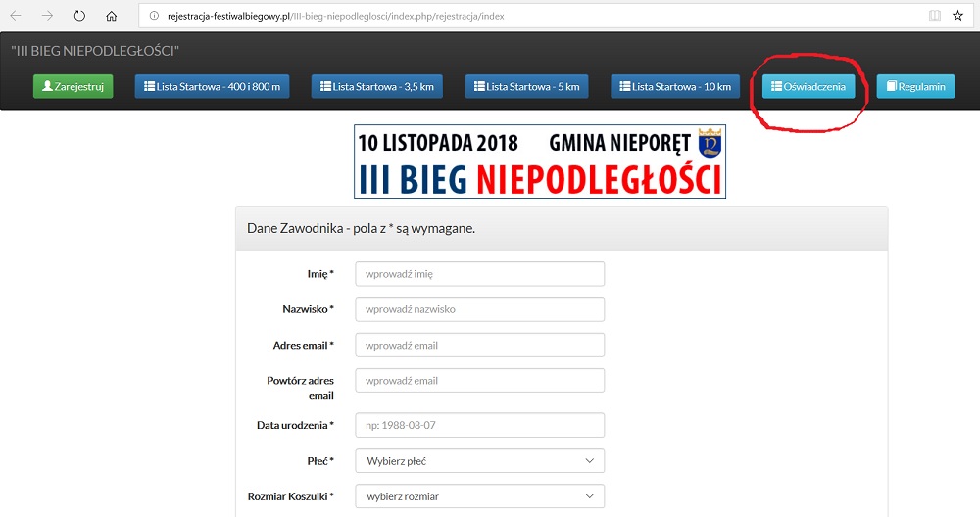Expand the Płeć dropdown
The width and height of the screenshot is (980, 517).
479,461
